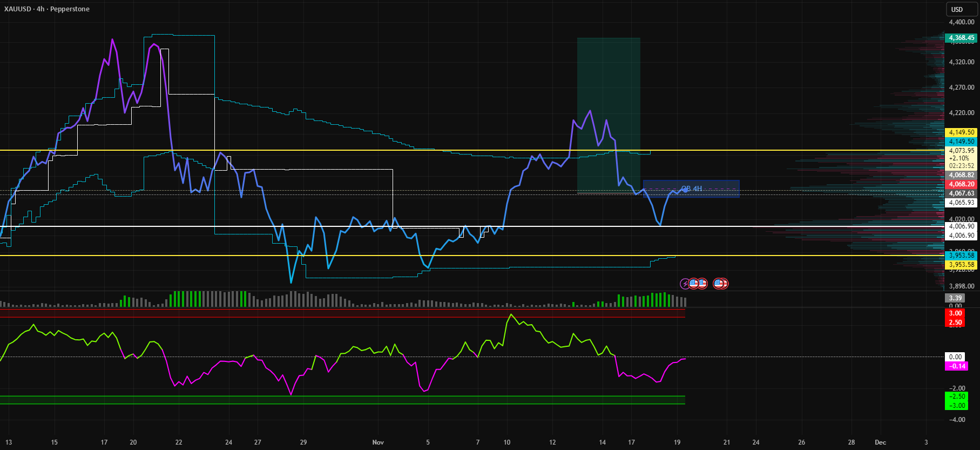
Task: Click the yellow 4,149.50 price label
Action: click(962, 132)
